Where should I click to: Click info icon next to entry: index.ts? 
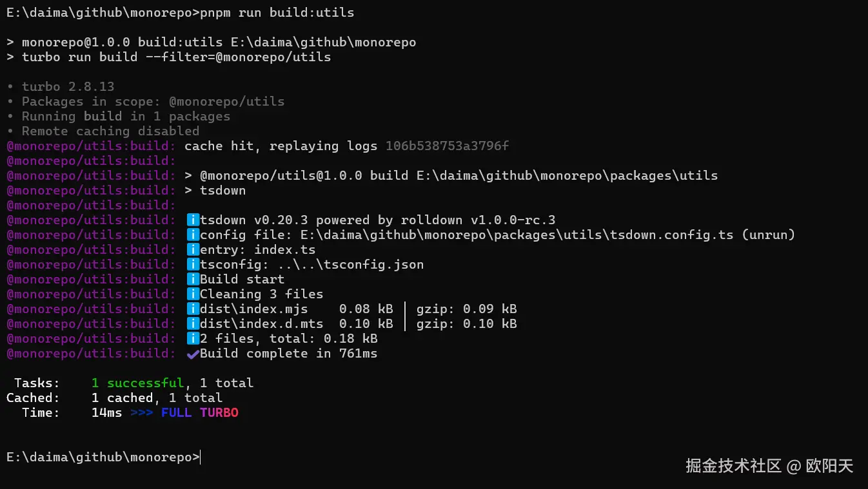(192, 250)
